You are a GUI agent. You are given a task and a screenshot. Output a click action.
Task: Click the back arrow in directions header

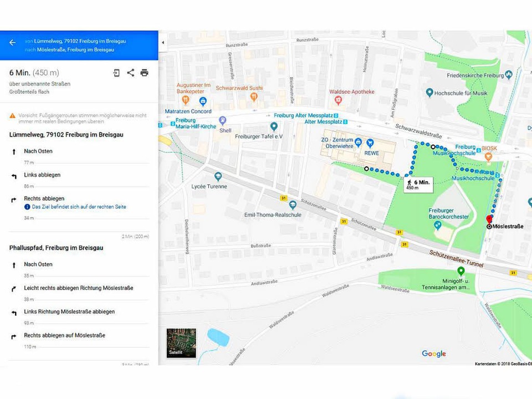[13, 43]
